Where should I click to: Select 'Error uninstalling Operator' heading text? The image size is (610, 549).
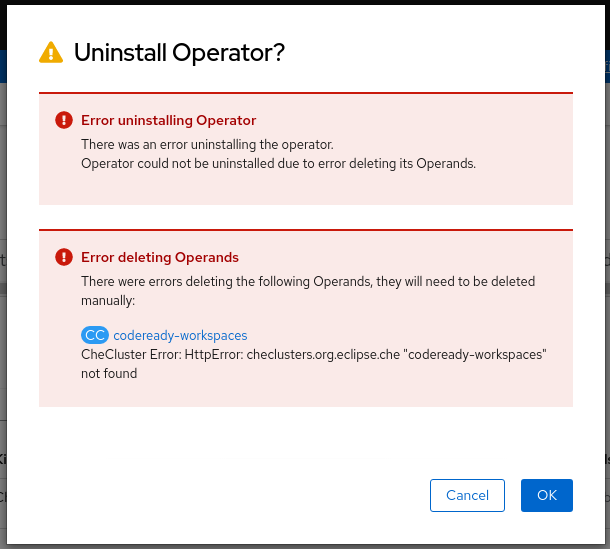point(168,120)
